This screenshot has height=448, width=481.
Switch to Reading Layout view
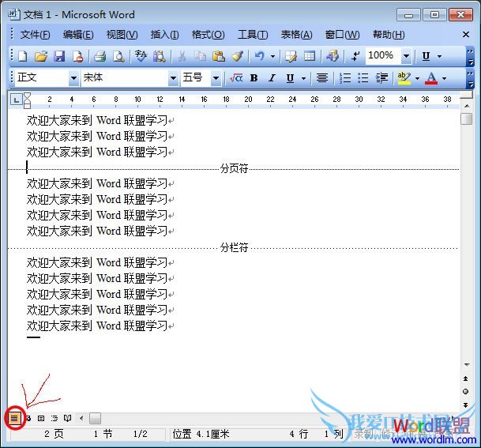(x=67, y=418)
